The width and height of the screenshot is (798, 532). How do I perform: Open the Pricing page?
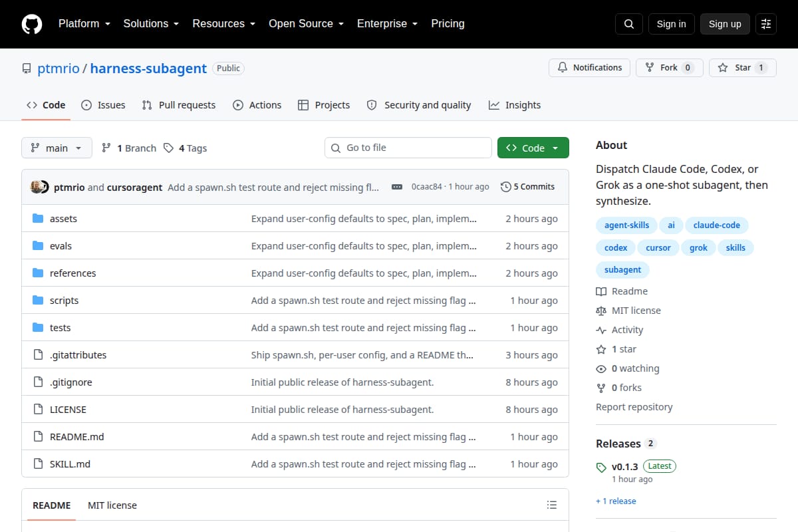(x=448, y=24)
